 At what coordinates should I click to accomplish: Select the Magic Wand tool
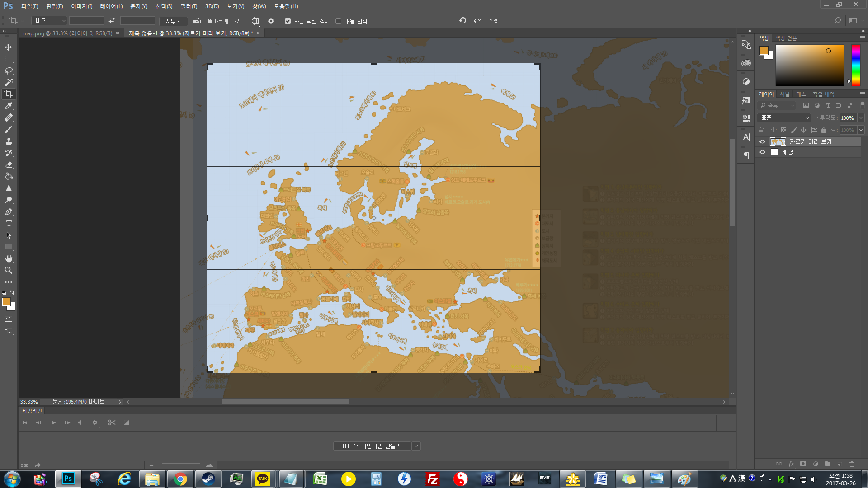tap(9, 82)
